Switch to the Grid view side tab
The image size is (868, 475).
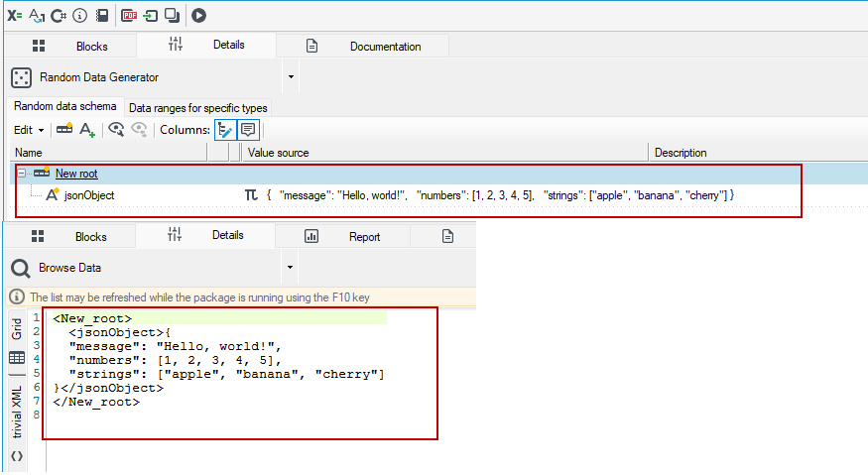click(x=17, y=328)
